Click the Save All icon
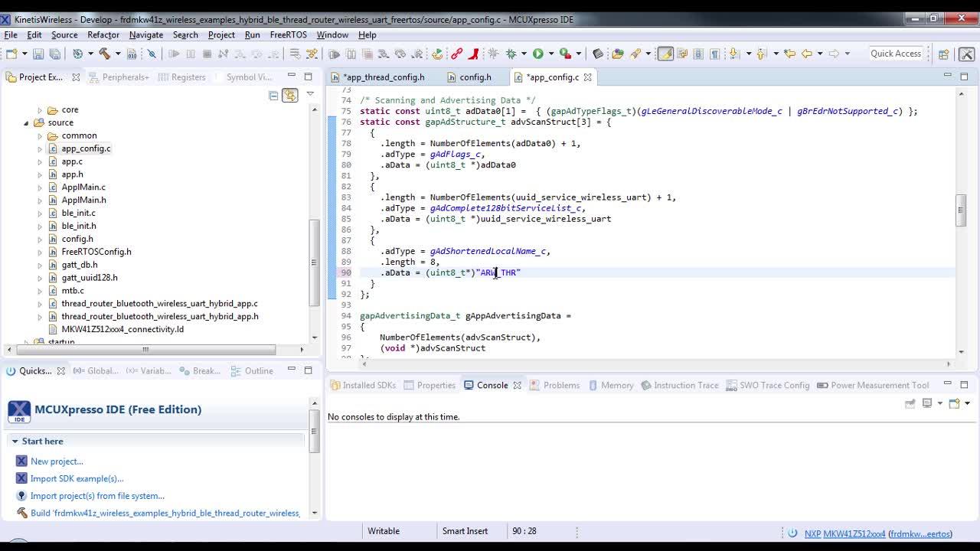This screenshot has width=980, height=551. click(x=54, y=54)
